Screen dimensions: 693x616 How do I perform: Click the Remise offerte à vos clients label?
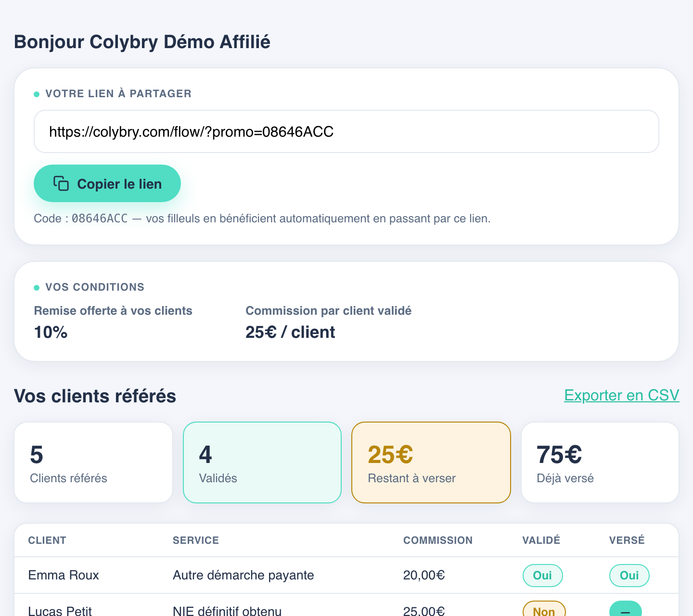(113, 311)
